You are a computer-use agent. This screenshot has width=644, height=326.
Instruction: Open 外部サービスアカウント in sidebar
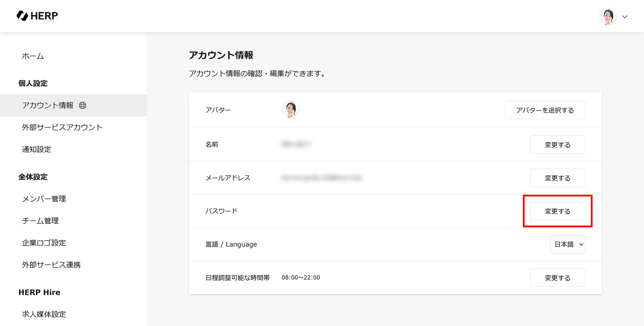tap(62, 127)
